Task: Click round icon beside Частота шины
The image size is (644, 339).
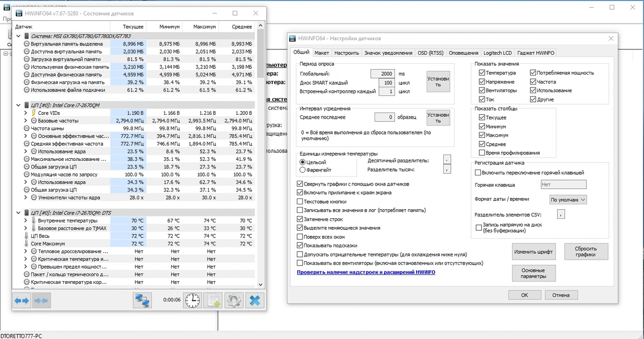Action: [26, 129]
